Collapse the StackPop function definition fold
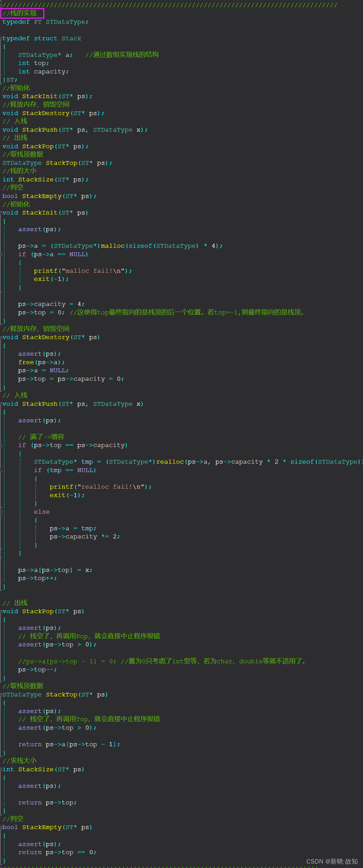Viewport: 363px width, 868px height. [1, 611]
